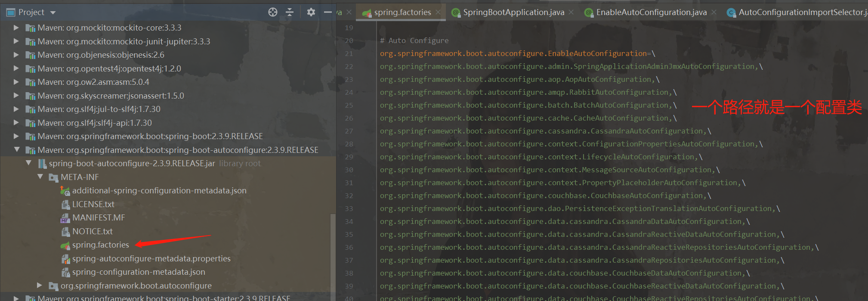Collapse the META-INF folder node
Viewport: 868px width, 301px height.
click(40, 177)
